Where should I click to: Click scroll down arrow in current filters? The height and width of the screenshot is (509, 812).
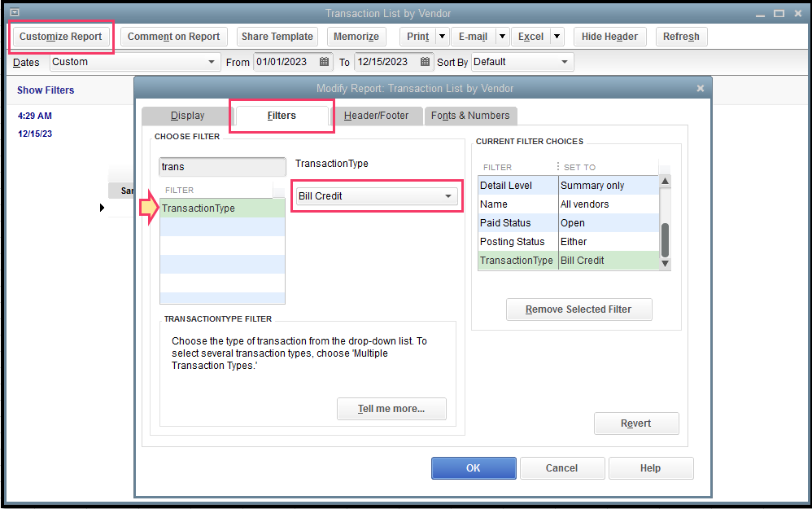click(x=666, y=264)
